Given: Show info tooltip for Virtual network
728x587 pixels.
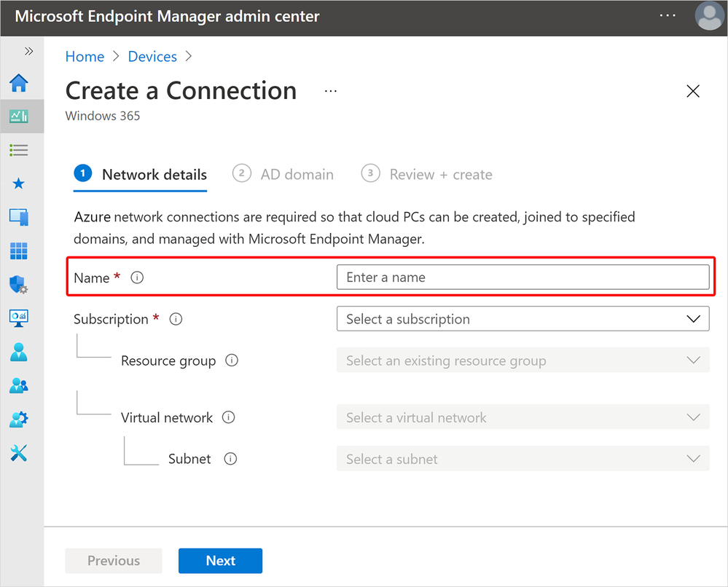Looking at the screenshot, I should click(x=228, y=417).
